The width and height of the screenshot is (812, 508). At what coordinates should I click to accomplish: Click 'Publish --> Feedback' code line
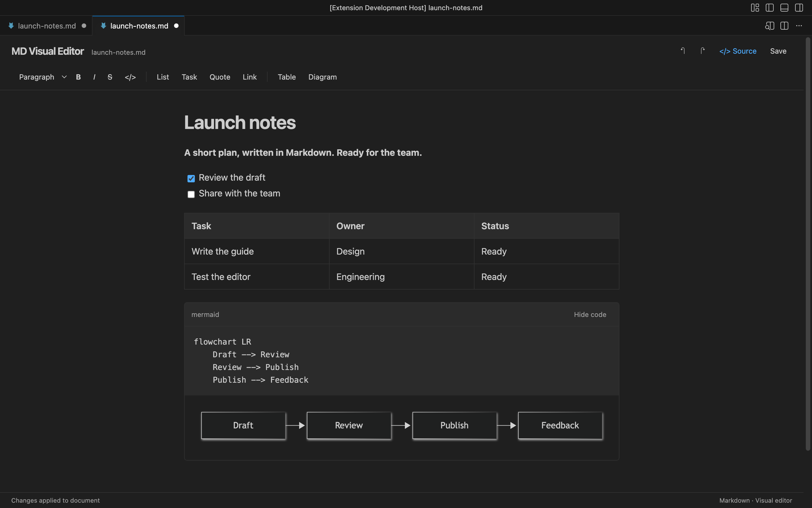click(261, 380)
